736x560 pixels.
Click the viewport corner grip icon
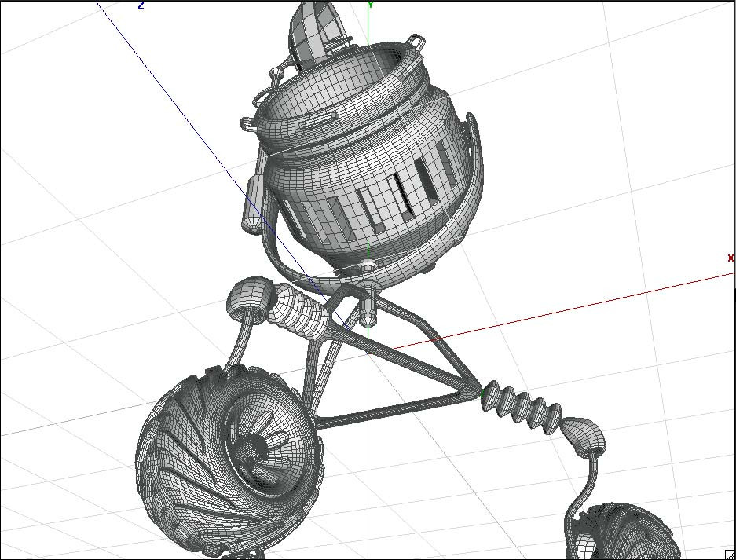[x=731, y=555]
